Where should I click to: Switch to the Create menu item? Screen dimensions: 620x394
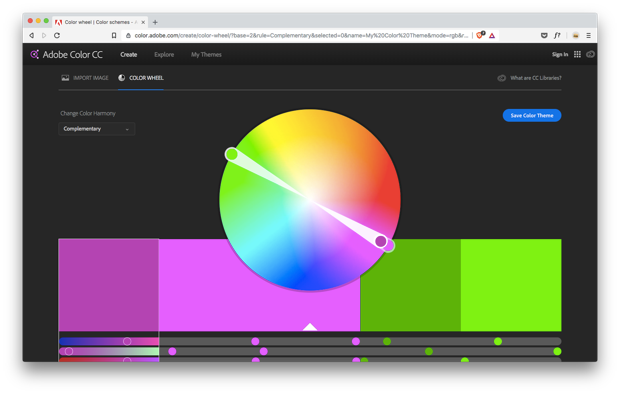pyautogui.click(x=129, y=55)
